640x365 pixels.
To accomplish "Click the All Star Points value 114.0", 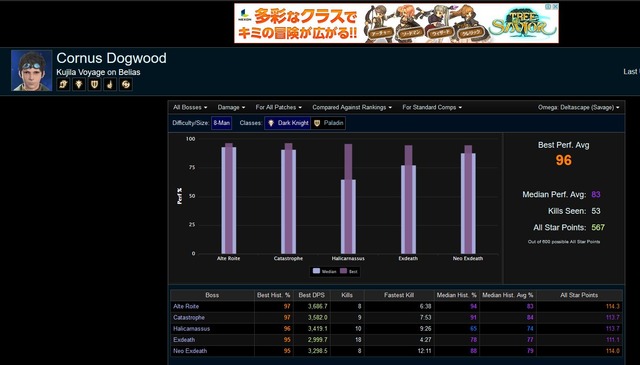I will (x=613, y=351).
